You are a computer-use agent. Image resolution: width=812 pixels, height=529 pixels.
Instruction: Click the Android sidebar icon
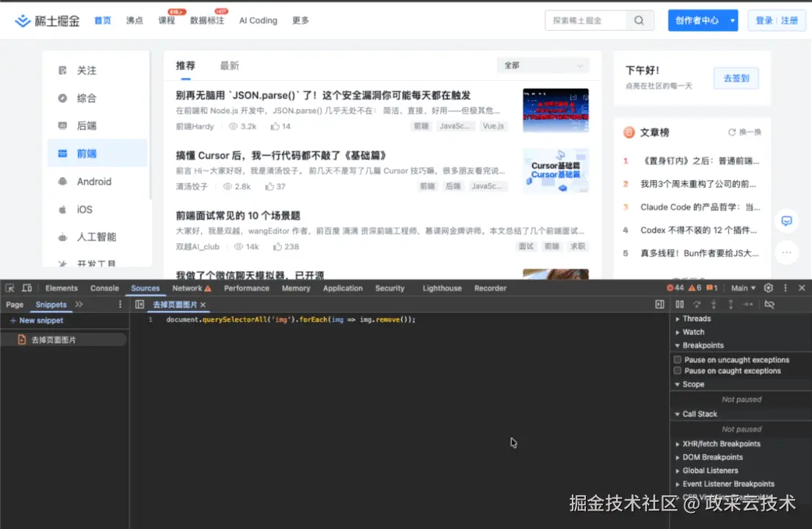click(62, 182)
